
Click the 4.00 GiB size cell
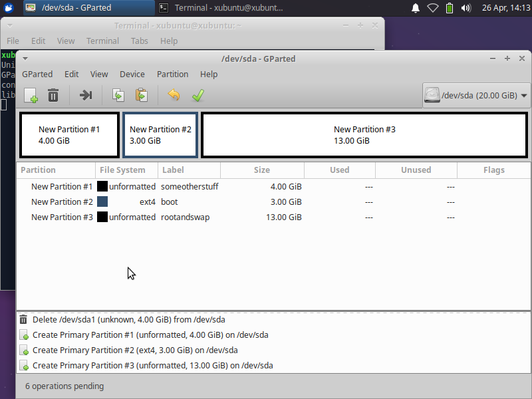coord(286,187)
